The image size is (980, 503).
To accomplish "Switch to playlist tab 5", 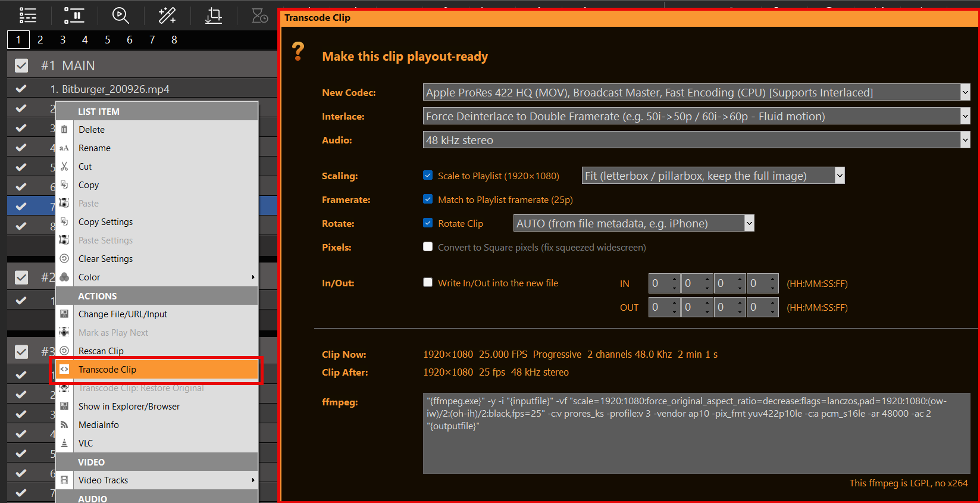I will tap(107, 39).
